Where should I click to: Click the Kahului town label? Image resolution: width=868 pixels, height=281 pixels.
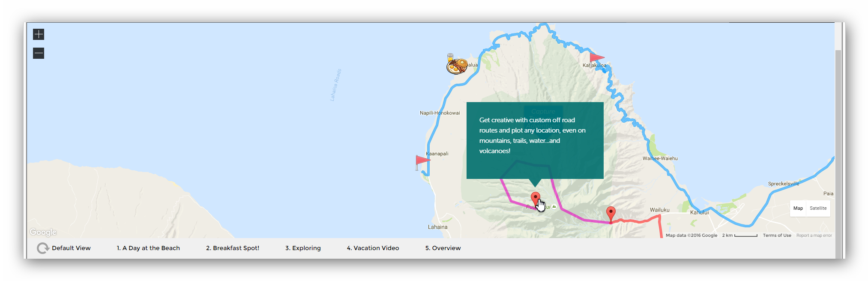point(699,212)
